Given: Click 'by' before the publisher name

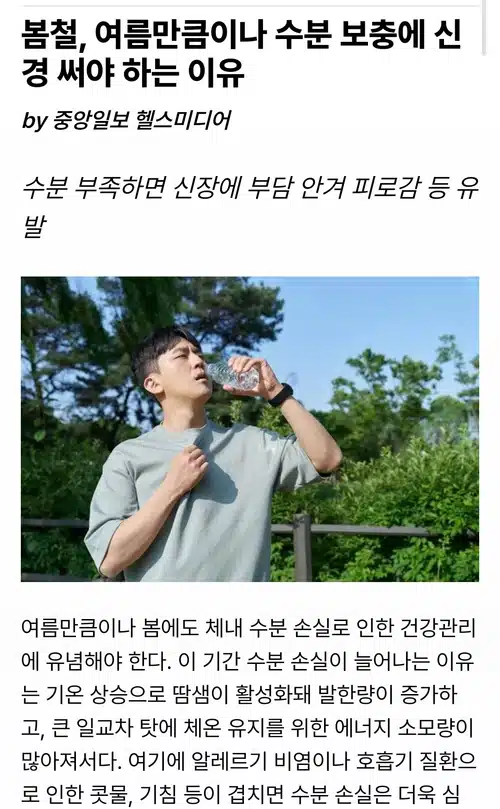Looking at the screenshot, I should click(x=35, y=121).
